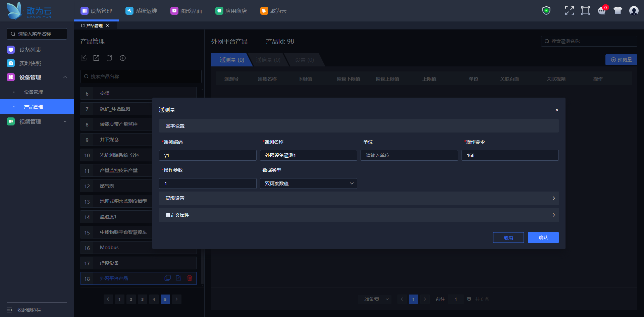
Task: Delete the 外网平台产品 row with trash icon
Action: click(x=190, y=278)
